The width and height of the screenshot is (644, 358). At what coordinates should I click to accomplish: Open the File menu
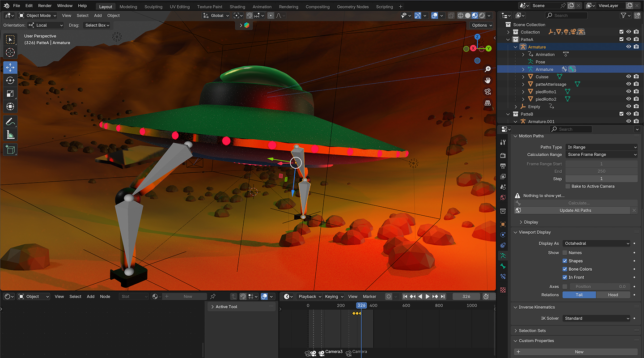(x=17, y=6)
